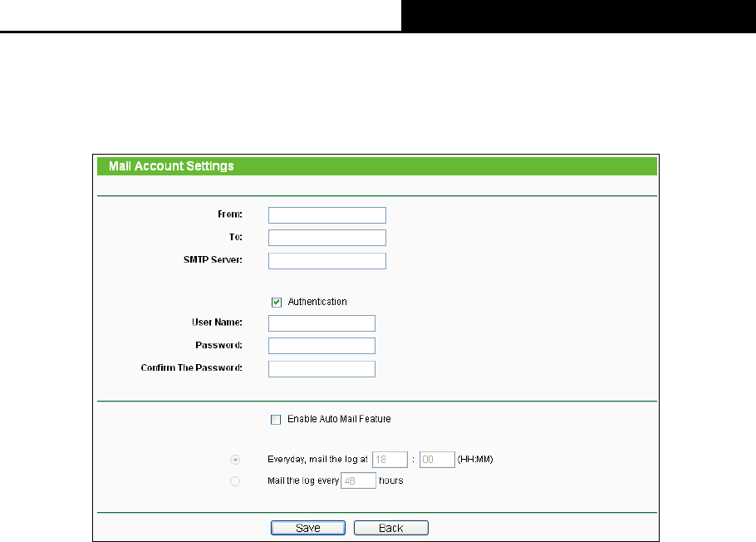Click the Everyday, mail the log at text
Image resolution: width=756 pixels, height=542 pixels.
[x=317, y=460]
